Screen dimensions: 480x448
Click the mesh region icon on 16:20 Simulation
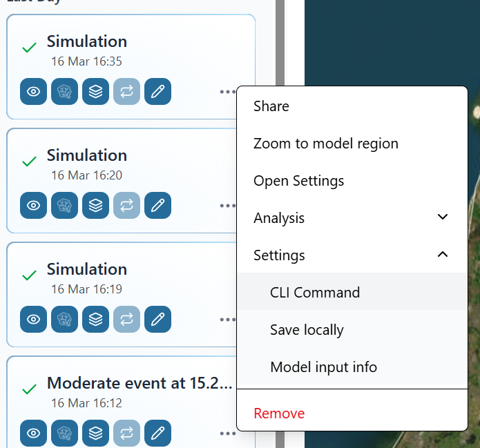(x=64, y=206)
